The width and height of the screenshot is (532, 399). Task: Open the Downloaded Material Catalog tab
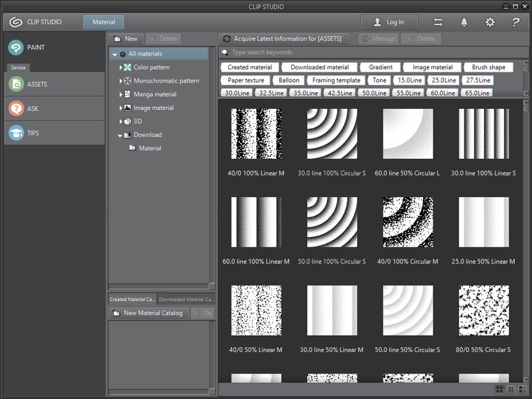pos(186,299)
